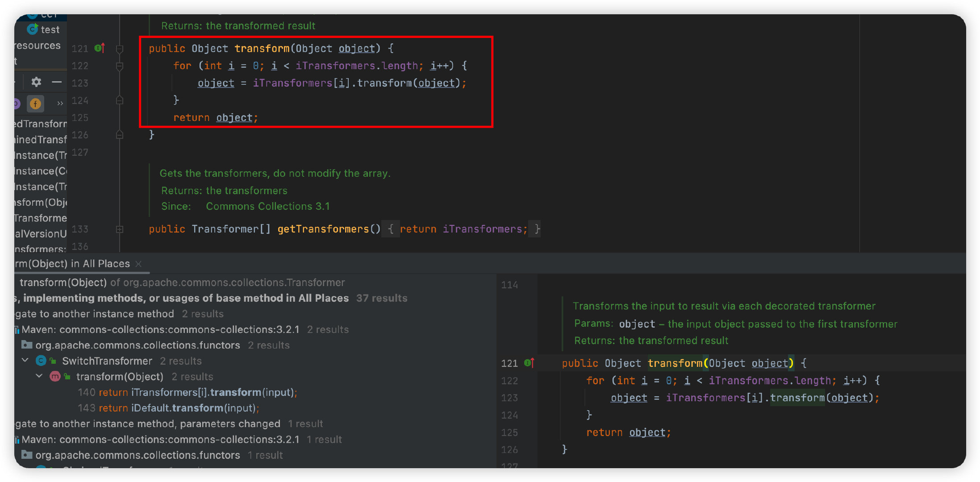980x482 pixels.
Task: Toggle the show fields 'f' filter
Action: (x=35, y=104)
